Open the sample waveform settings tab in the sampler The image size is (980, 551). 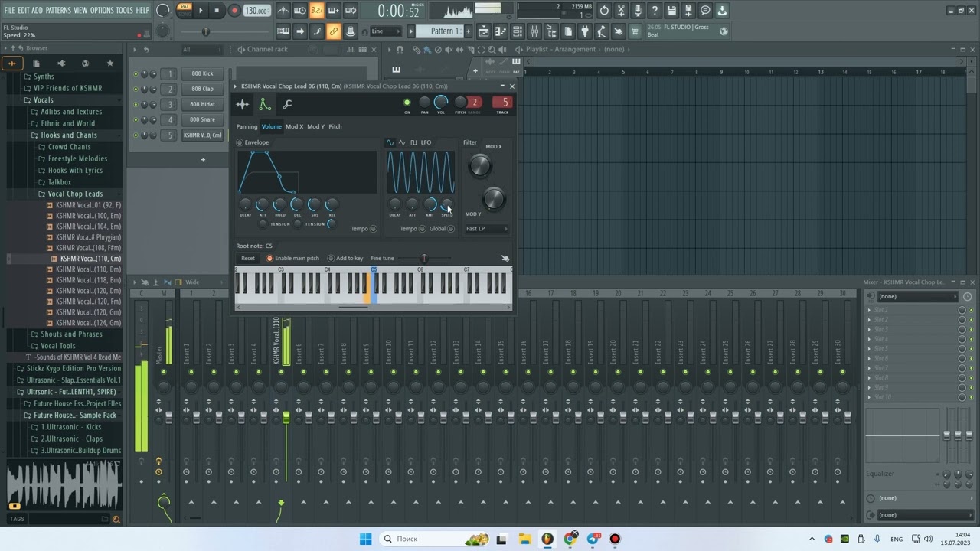pyautogui.click(x=243, y=104)
